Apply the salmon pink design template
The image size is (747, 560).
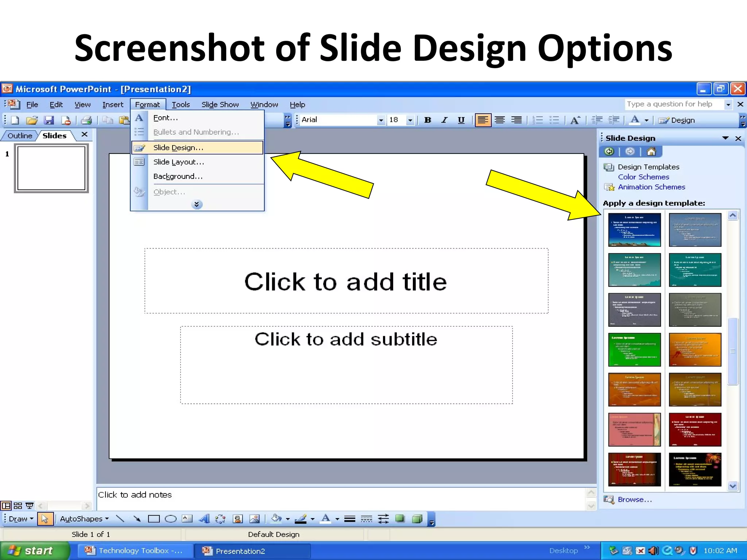[x=634, y=429]
